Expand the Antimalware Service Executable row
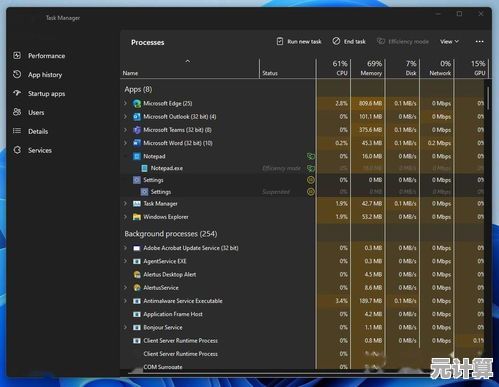Viewport: 499px width, 387px height. click(x=125, y=301)
